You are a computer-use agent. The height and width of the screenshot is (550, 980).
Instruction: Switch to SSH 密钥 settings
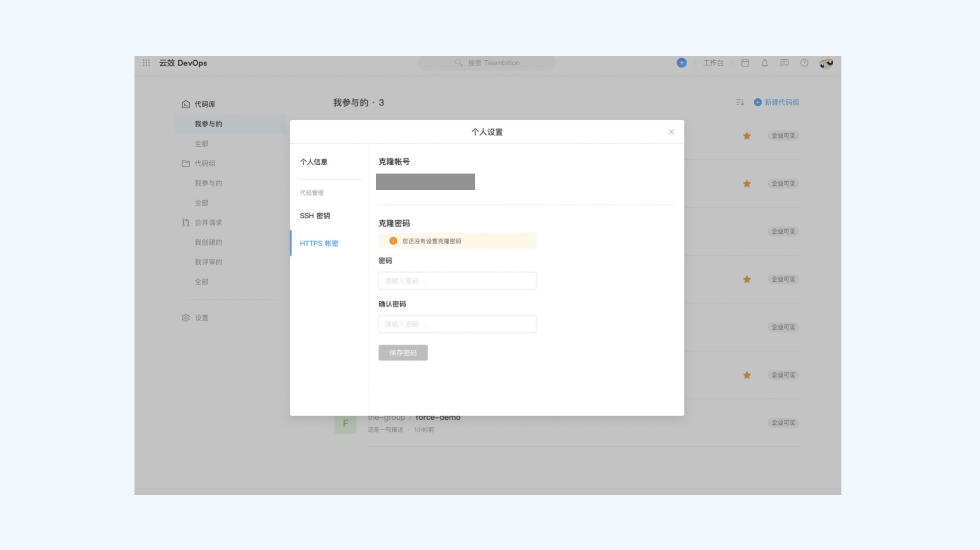click(315, 216)
